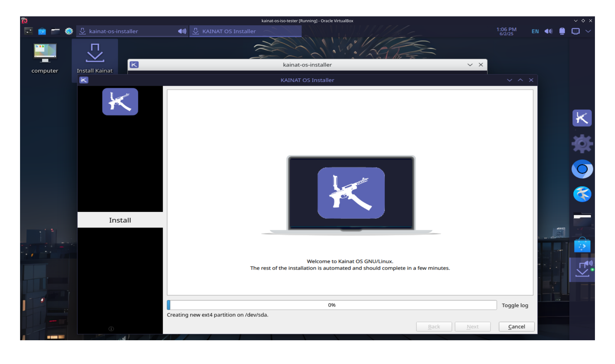Viewport: 615px width, 364px height.
Task: Maximize the VirtualBox window
Action: pyautogui.click(x=583, y=21)
